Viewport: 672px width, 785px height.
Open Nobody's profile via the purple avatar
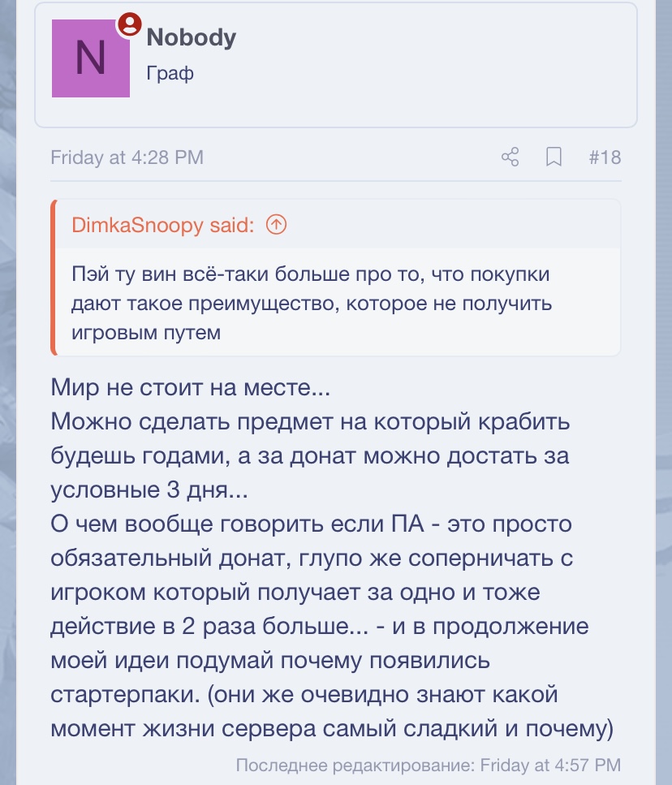tap(90, 58)
